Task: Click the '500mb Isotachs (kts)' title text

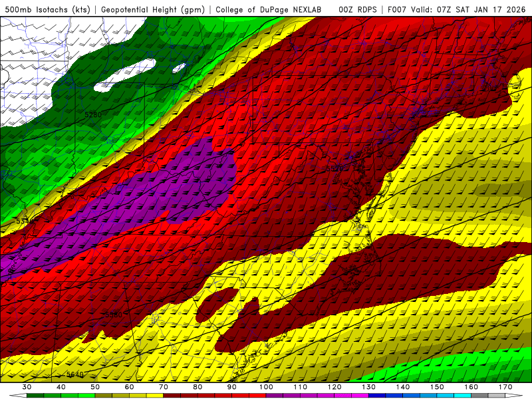Action: (47, 10)
